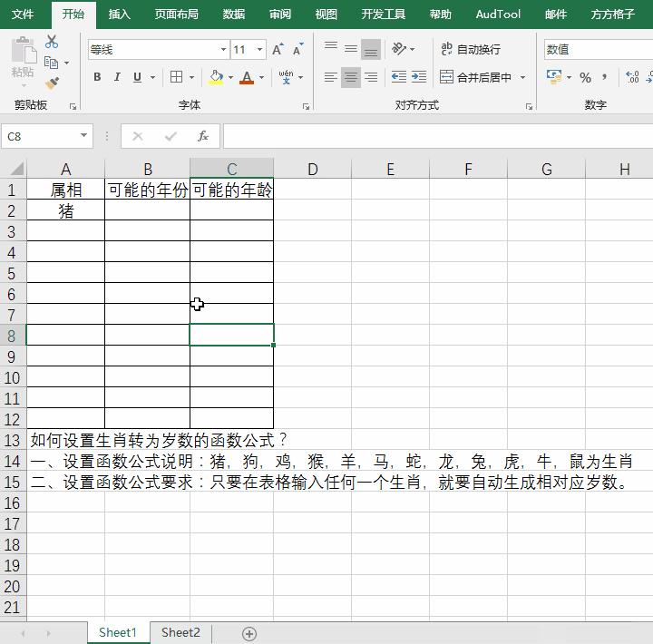Screen dimensions: 653x644
Task: Select row 13 header
Action: click(13, 440)
